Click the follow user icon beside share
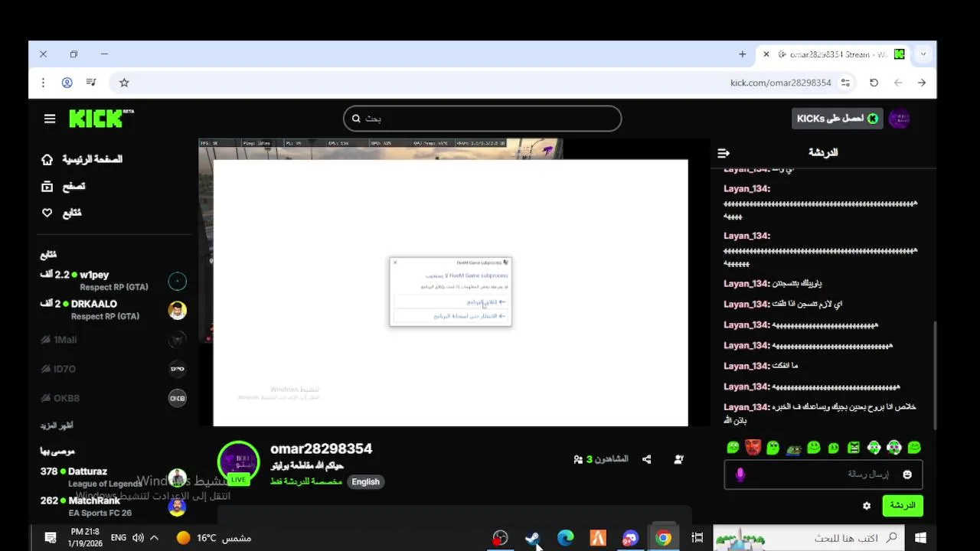 coord(678,459)
